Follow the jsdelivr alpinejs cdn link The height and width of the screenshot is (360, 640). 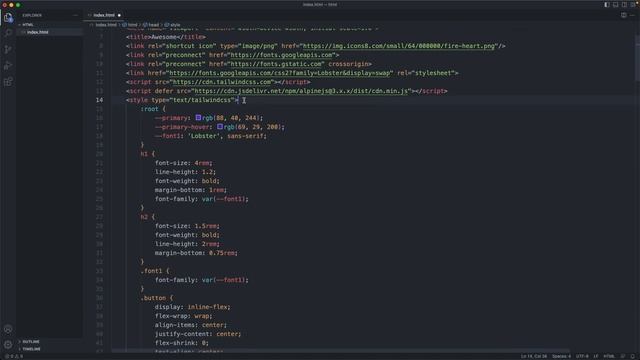(301, 91)
